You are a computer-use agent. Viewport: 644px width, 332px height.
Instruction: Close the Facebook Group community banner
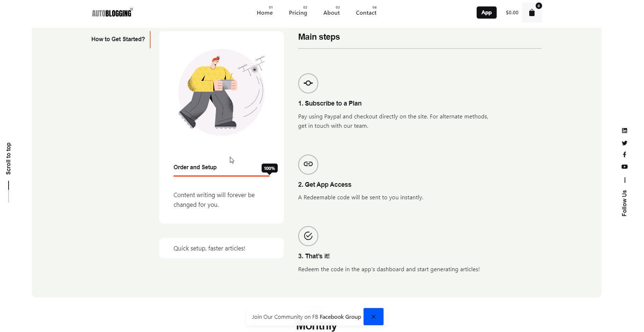tap(373, 317)
